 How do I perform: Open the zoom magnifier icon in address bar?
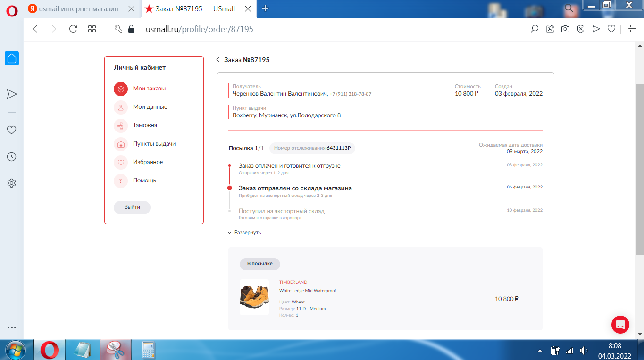point(535,29)
